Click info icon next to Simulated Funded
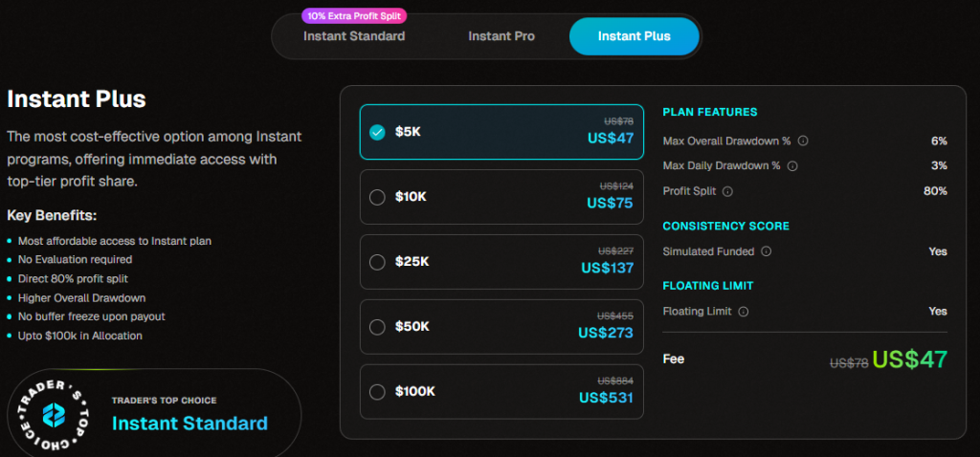This screenshot has height=457, width=980. coord(767,251)
